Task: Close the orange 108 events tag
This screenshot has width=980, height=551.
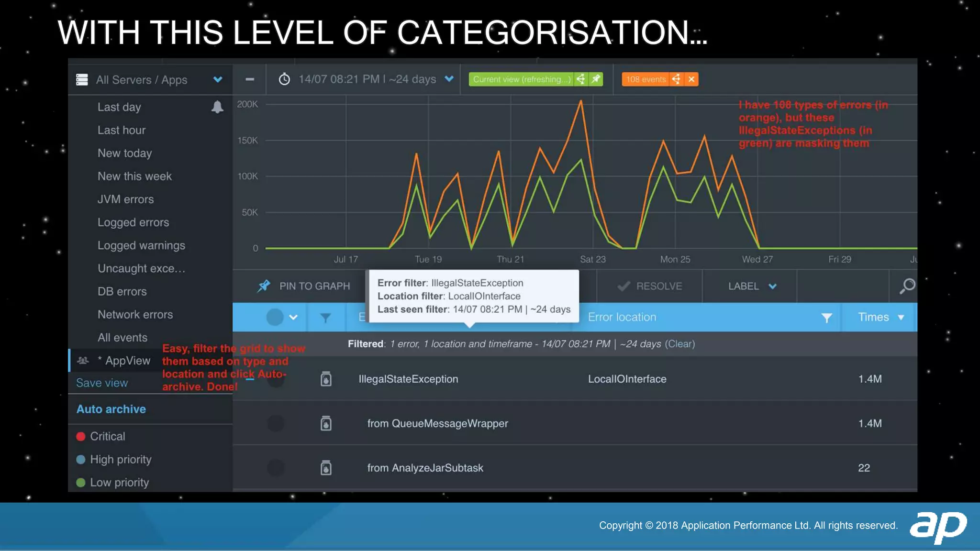Action: pyautogui.click(x=691, y=79)
